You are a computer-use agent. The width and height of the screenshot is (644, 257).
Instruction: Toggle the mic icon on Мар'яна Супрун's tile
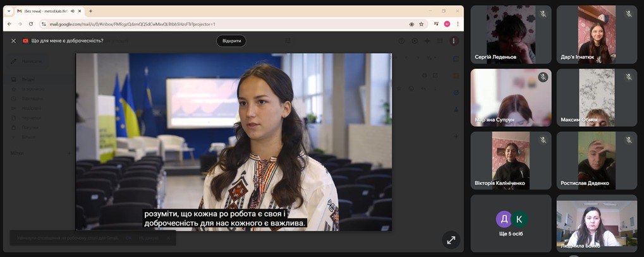[542, 77]
